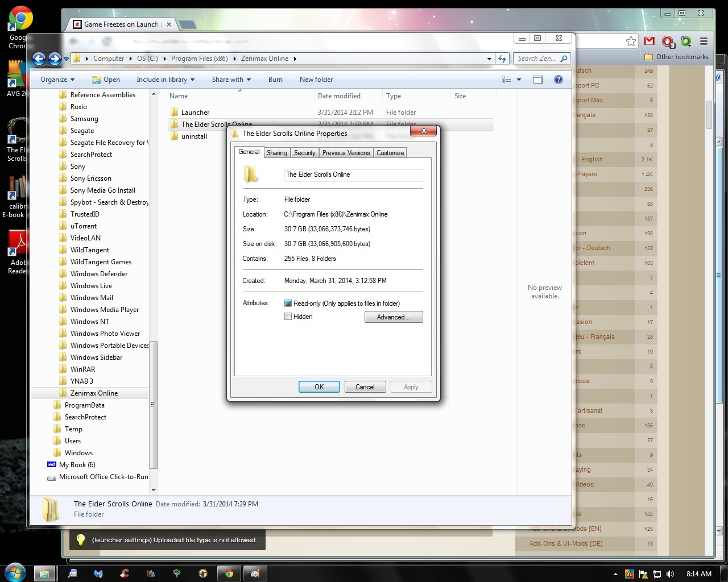
Task: Click the refresh button beside address bar
Action: pyautogui.click(x=502, y=59)
